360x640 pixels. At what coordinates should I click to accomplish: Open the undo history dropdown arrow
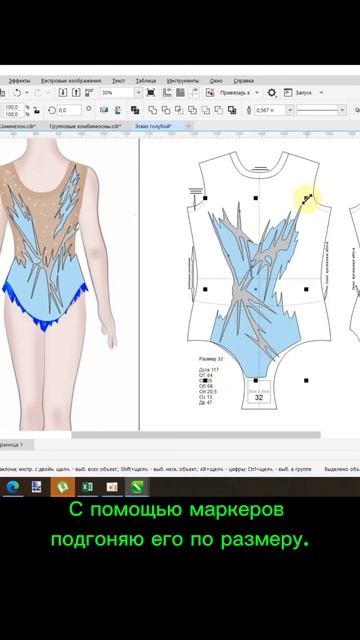click(x=27, y=93)
